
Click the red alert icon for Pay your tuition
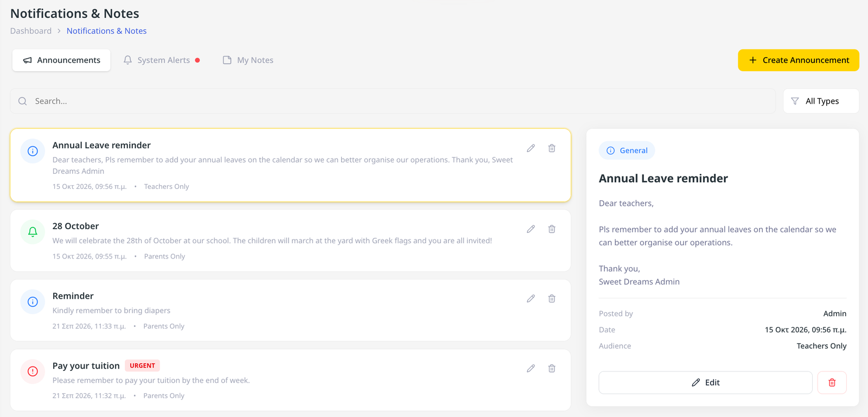[x=33, y=371]
